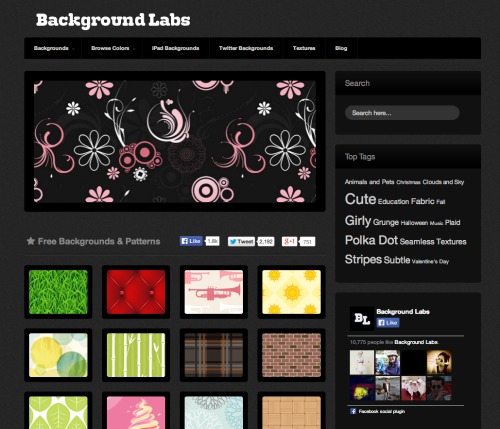500x429 pixels.
Task: Open the brick wall texture thumbnail
Action: click(291, 355)
